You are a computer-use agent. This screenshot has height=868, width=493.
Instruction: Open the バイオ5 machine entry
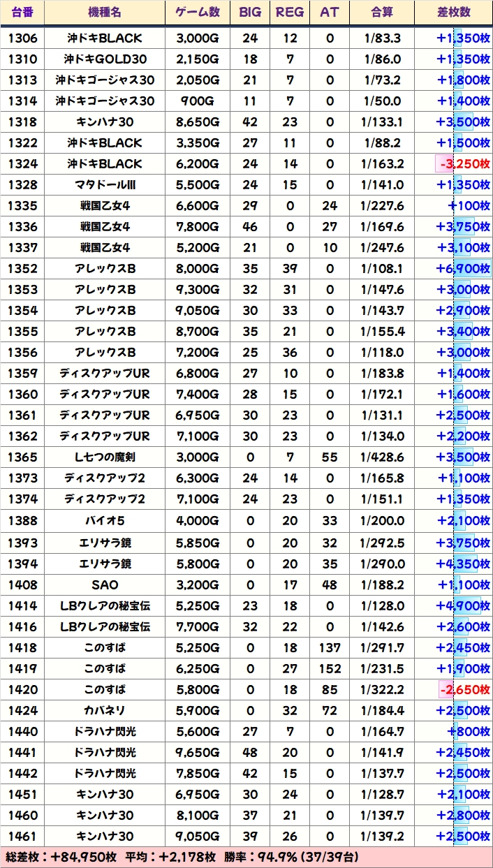(x=104, y=521)
